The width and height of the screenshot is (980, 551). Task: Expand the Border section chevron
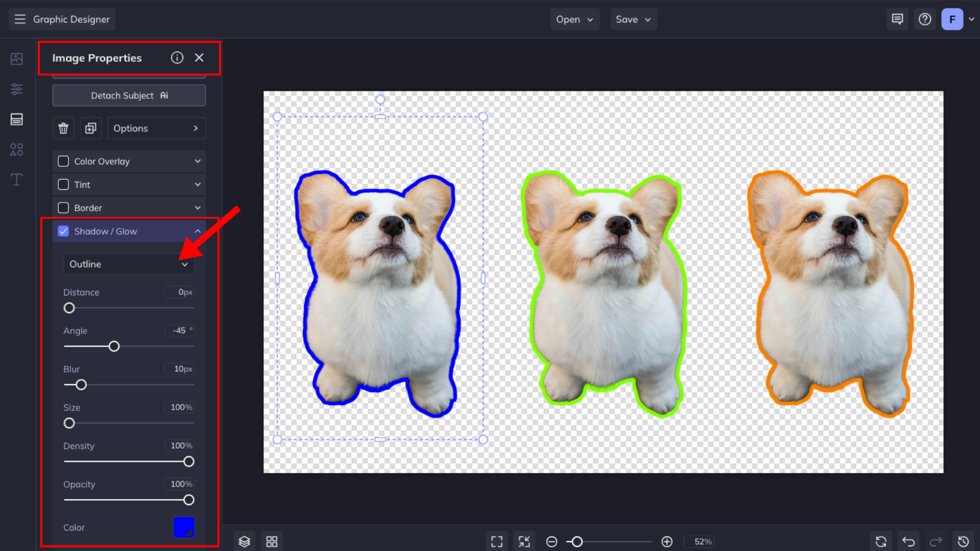pyautogui.click(x=198, y=208)
